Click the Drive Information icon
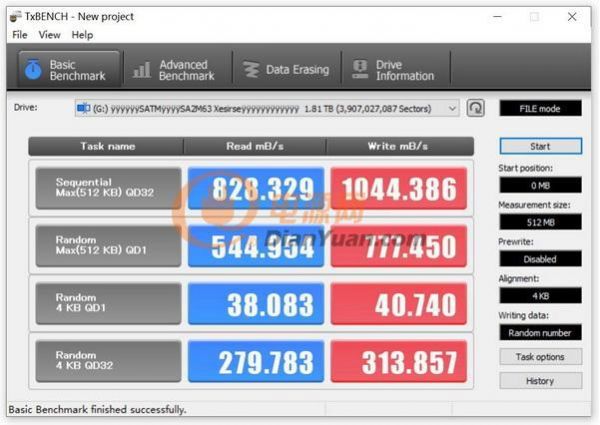Image resolution: width=600 pixels, height=425 pixels. (x=359, y=70)
